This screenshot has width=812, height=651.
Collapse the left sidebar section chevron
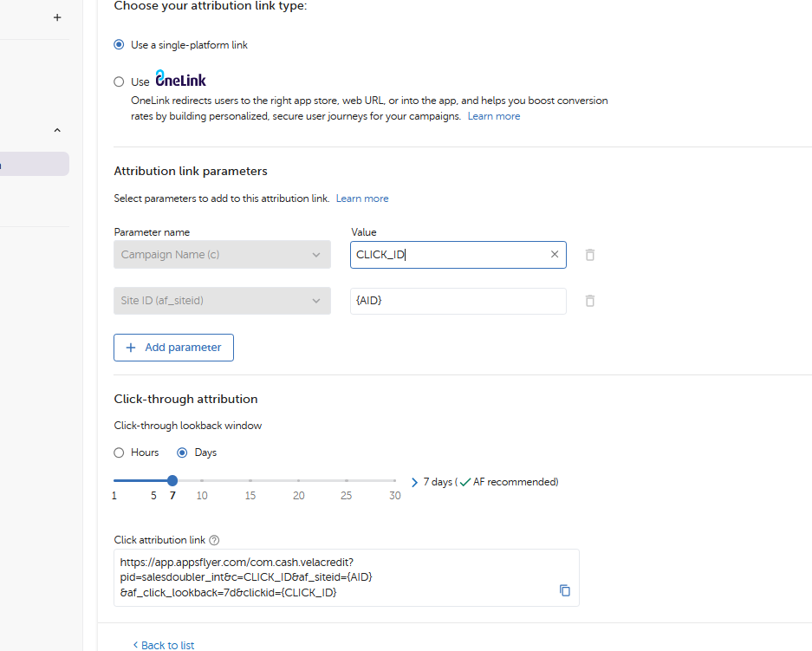pyautogui.click(x=57, y=131)
